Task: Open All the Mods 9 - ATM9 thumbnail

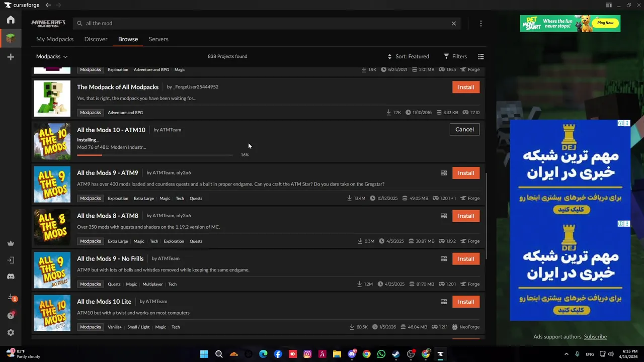Action: click(52, 185)
